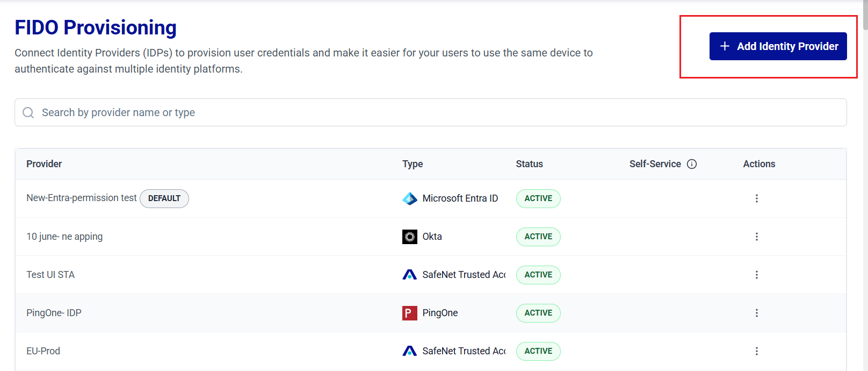Open actions menu for Test UI STA

[x=757, y=275]
